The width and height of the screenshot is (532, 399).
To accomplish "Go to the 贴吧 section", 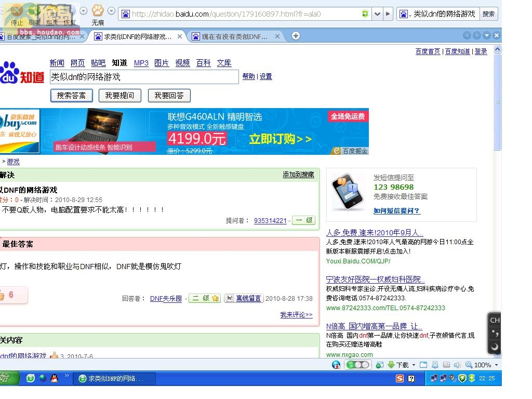I will (98, 63).
